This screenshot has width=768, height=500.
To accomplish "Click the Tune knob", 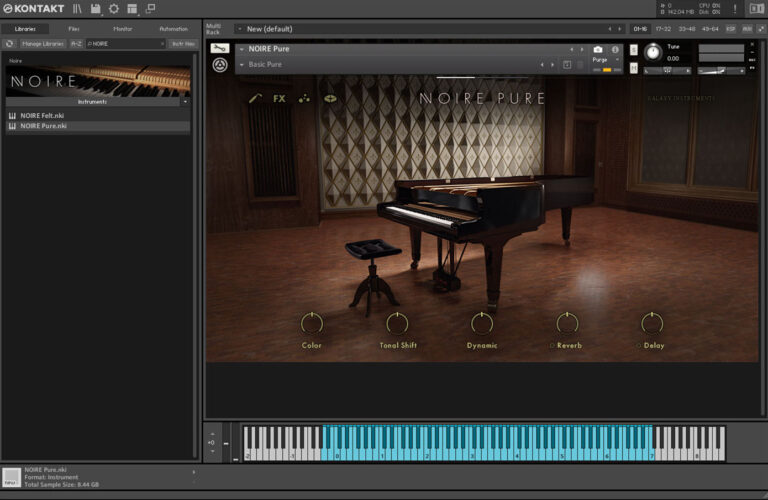I will (653, 52).
